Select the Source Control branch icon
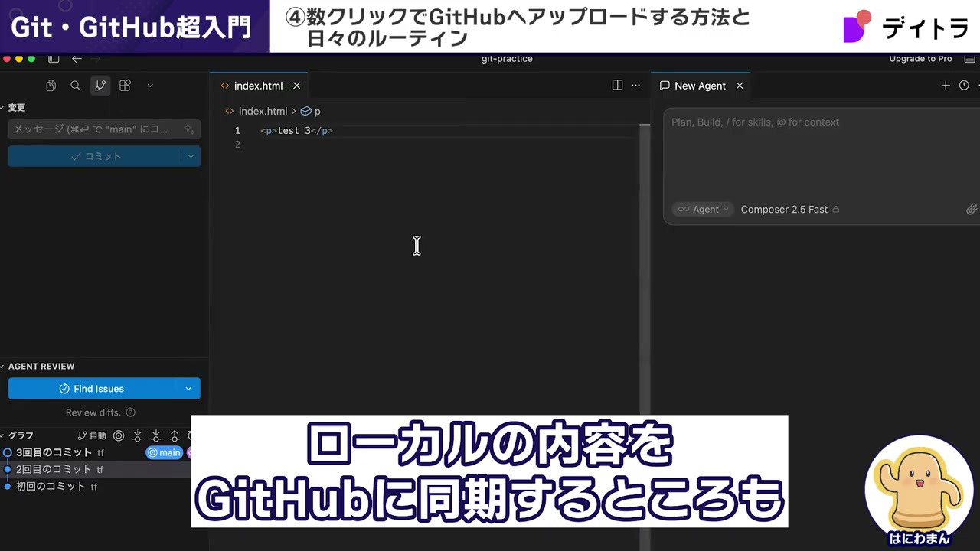The height and width of the screenshot is (551, 980). pyautogui.click(x=100, y=86)
